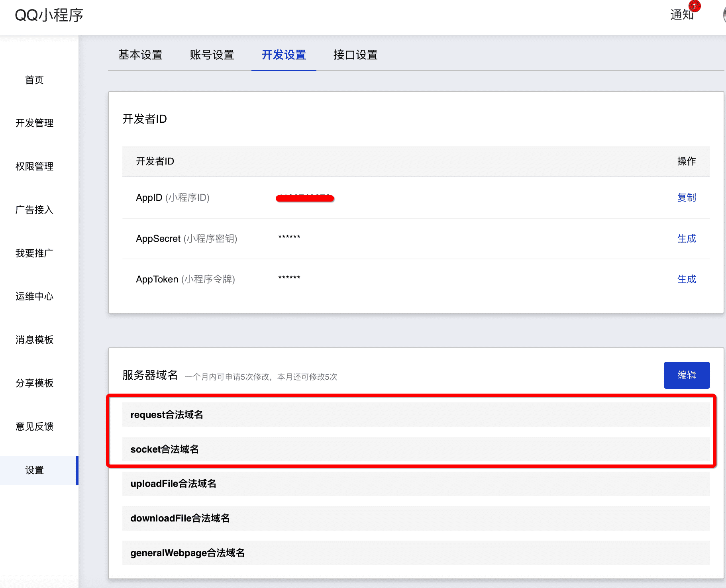Viewport: 726px width, 588px height.
Task: Click 生成 link for AppSecret
Action: [x=687, y=239]
